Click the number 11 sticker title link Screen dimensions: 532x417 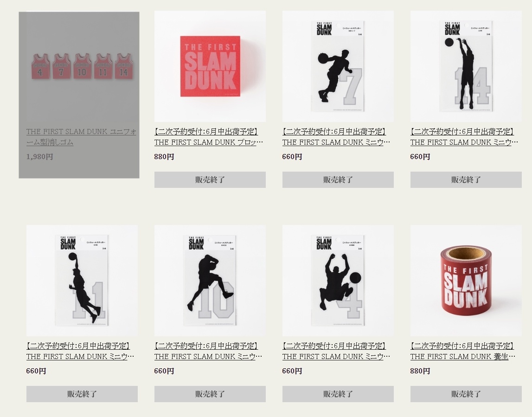[x=80, y=351]
